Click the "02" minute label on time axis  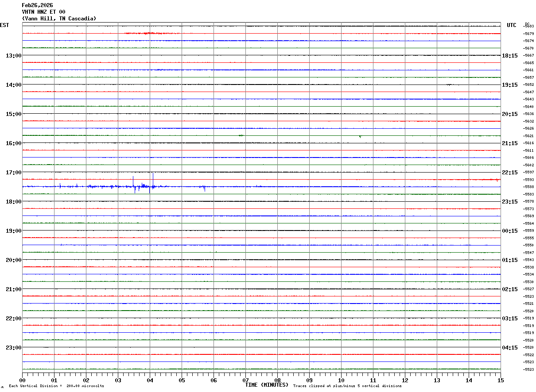[x=86, y=380]
